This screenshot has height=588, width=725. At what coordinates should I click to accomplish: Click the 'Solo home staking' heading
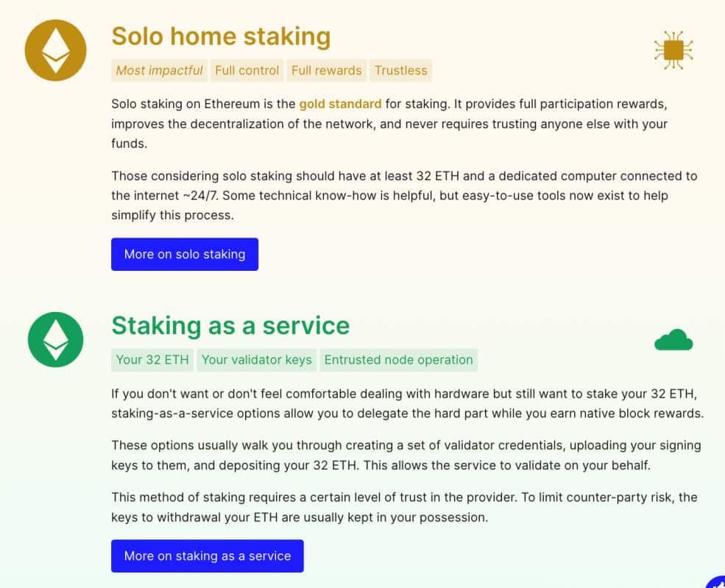coord(221,36)
